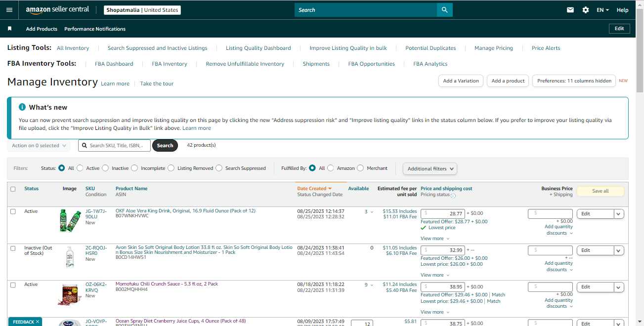Click Take the tour link
Screen dimensions: 644x326
157,84
